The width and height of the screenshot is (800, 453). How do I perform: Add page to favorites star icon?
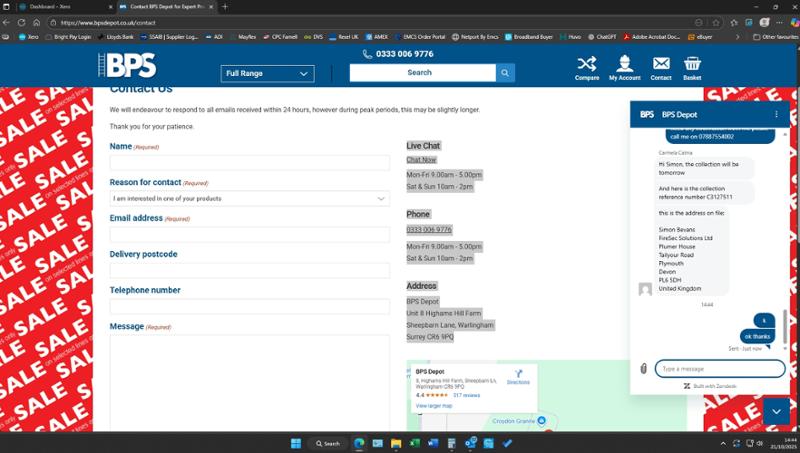click(x=716, y=22)
